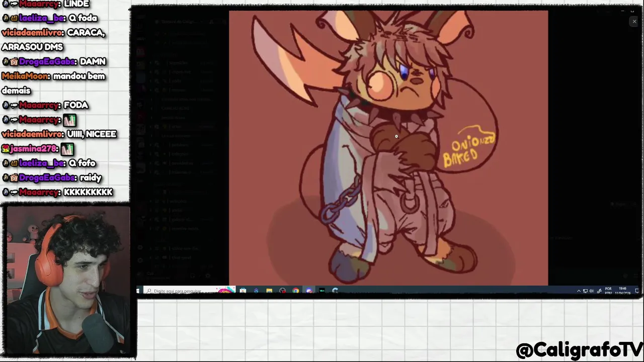
Task: Change the POR input language indicator
Action: click(x=608, y=291)
